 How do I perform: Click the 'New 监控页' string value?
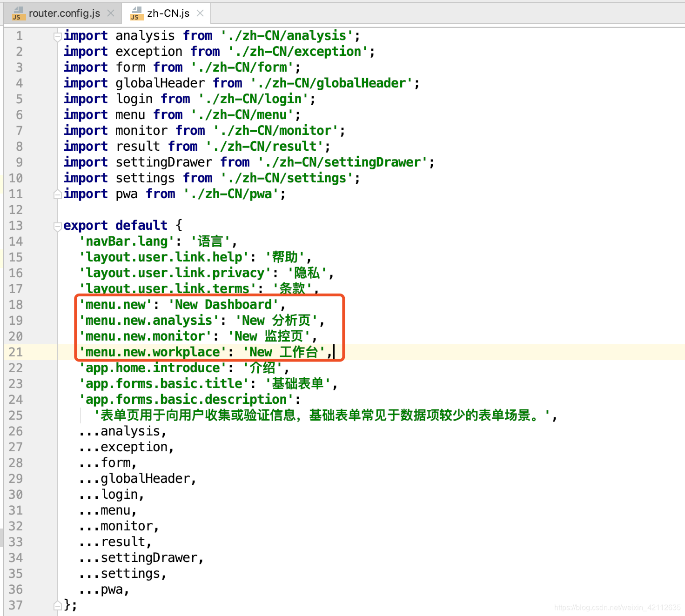coord(269,336)
